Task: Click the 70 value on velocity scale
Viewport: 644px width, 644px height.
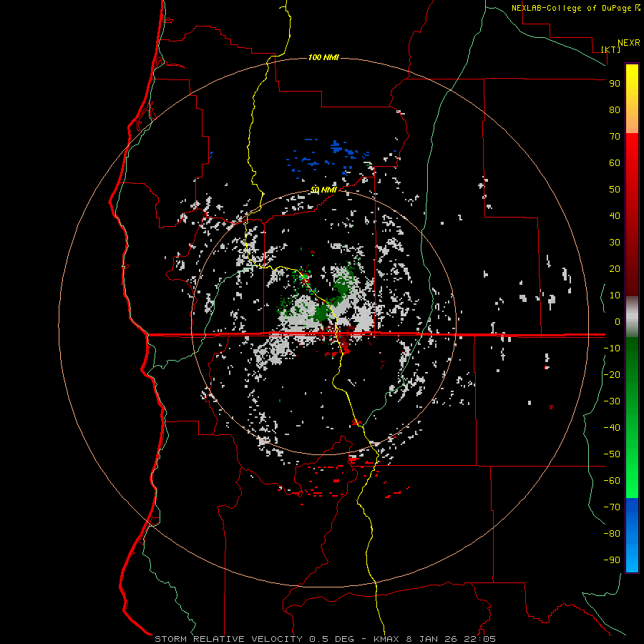Action: click(x=615, y=137)
